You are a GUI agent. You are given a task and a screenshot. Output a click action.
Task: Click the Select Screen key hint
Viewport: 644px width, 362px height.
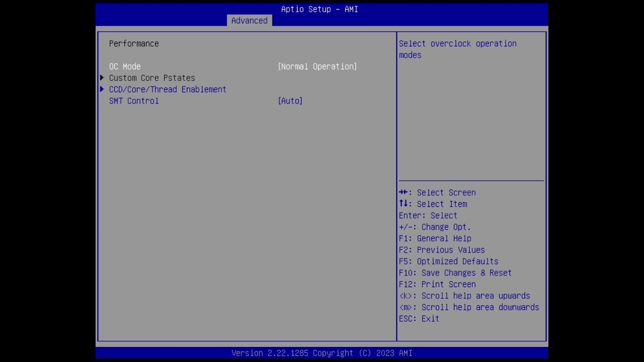click(x=437, y=193)
